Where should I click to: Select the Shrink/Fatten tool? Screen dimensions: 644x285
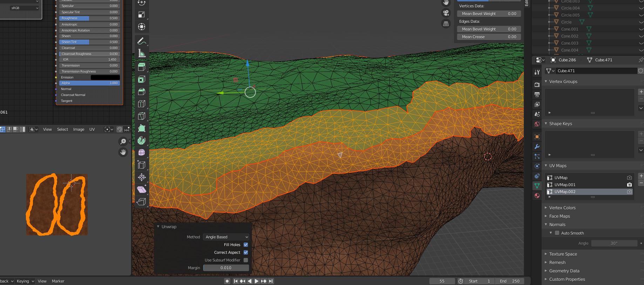(142, 177)
